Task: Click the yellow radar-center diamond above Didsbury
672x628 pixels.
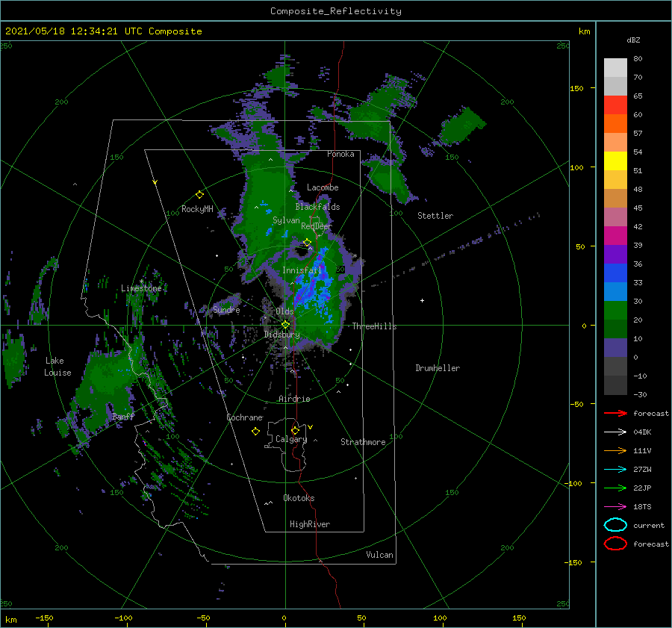Action: (285, 325)
